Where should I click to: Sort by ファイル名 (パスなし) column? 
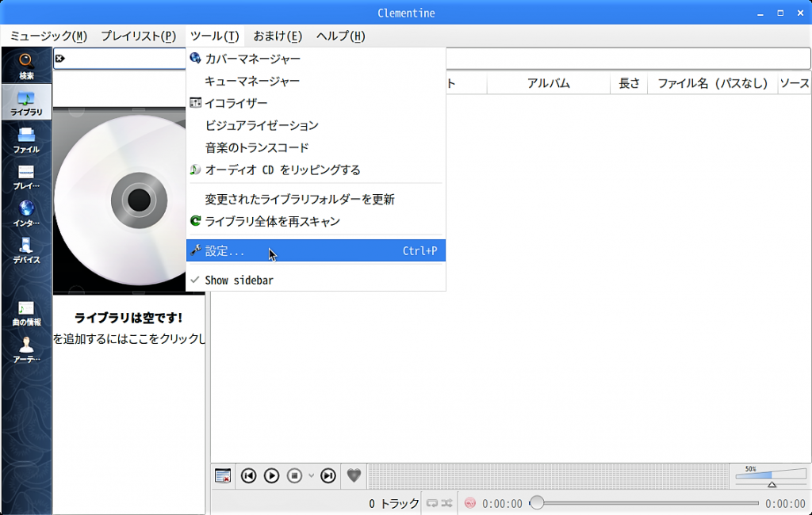[713, 83]
